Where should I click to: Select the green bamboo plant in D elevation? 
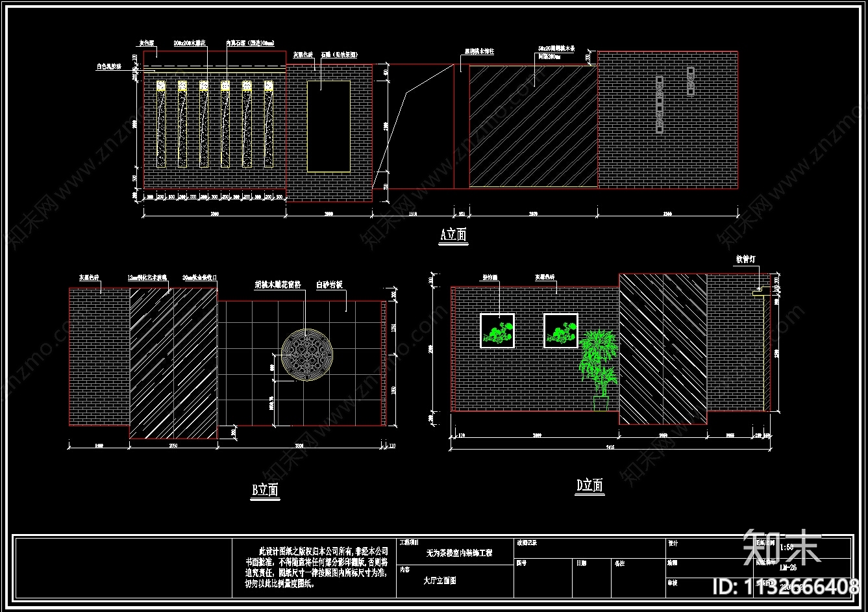[599, 370]
